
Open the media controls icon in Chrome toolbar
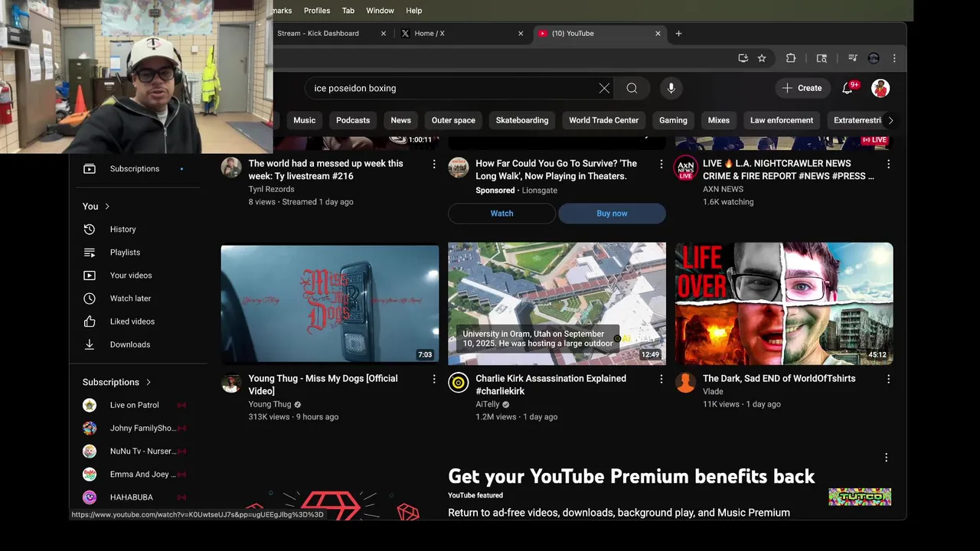[852, 58]
